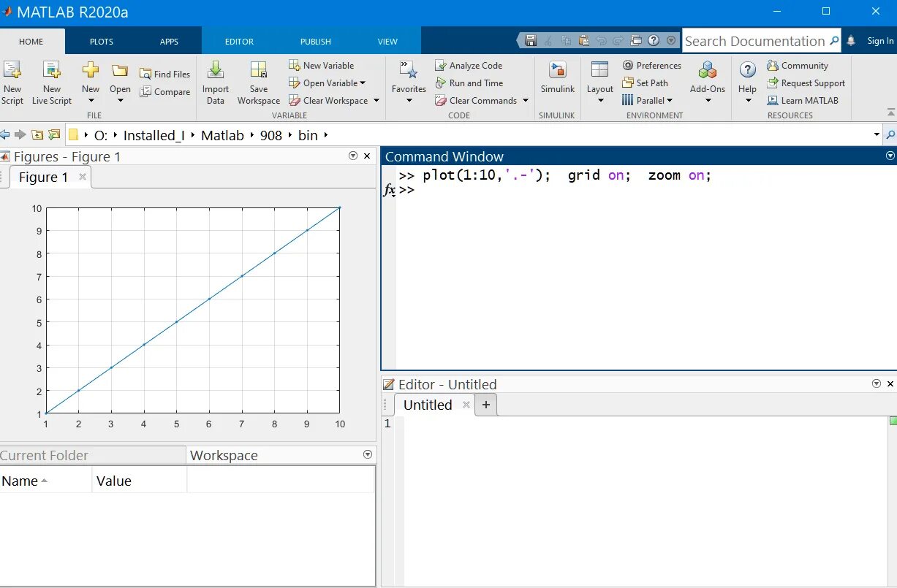Screen dimensions: 897x588
Task: Go up one folder level
Action: (37, 134)
